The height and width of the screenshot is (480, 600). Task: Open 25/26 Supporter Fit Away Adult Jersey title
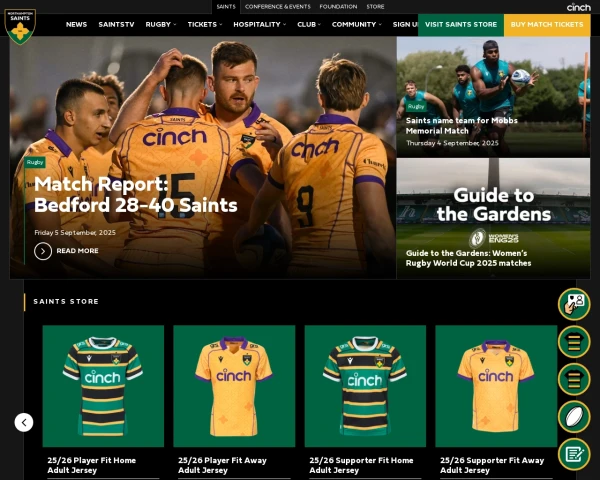[x=492, y=465]
